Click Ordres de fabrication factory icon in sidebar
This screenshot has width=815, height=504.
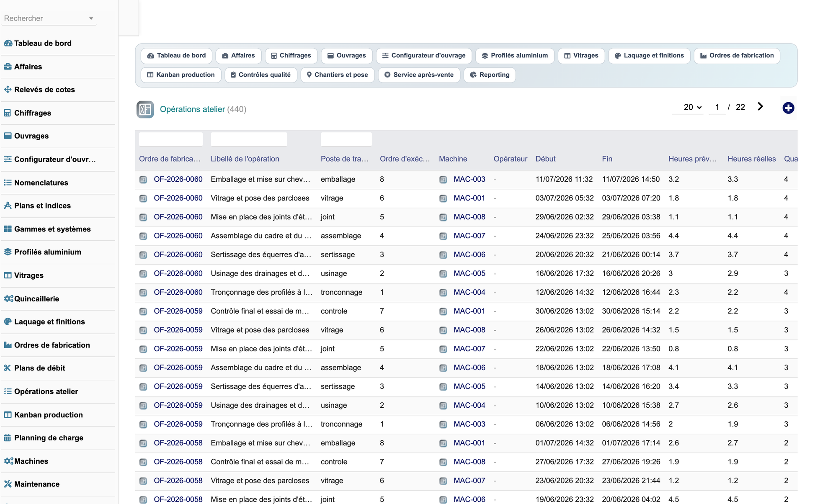(x=8, y=345)
